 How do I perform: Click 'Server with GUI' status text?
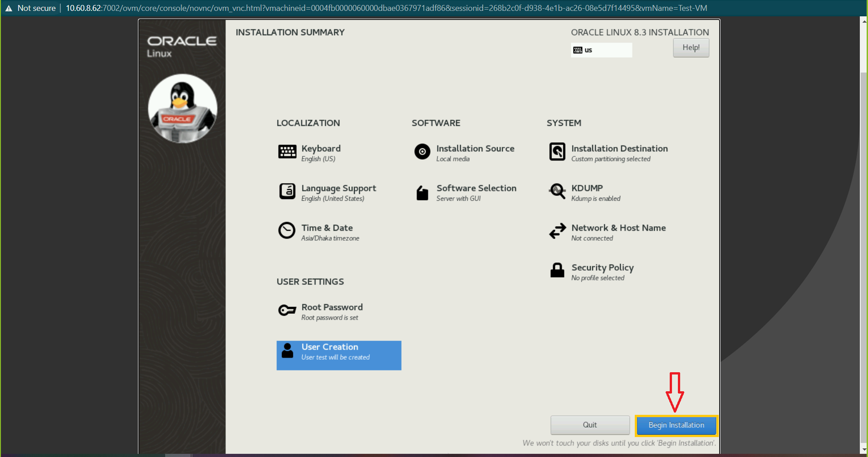458,199
